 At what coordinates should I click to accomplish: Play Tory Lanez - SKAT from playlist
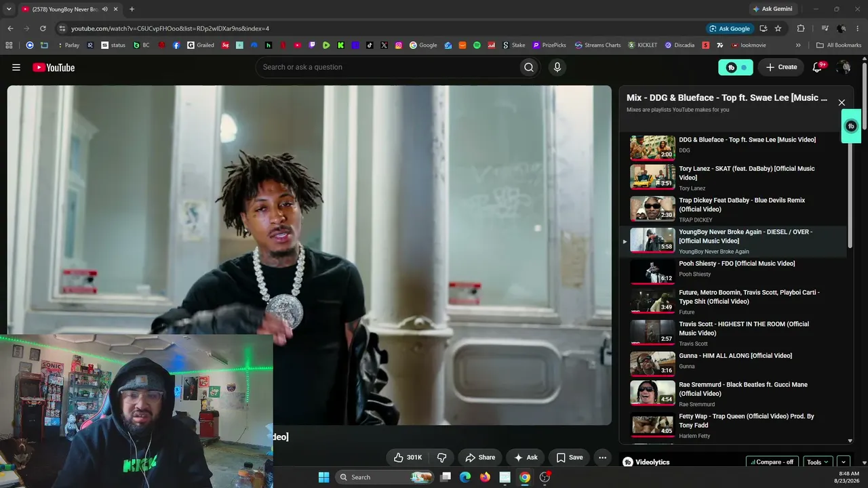coord(734,178)
